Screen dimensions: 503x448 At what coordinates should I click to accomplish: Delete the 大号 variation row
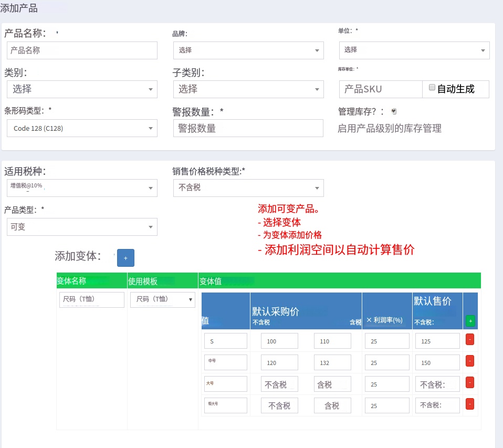coord(470,382)
